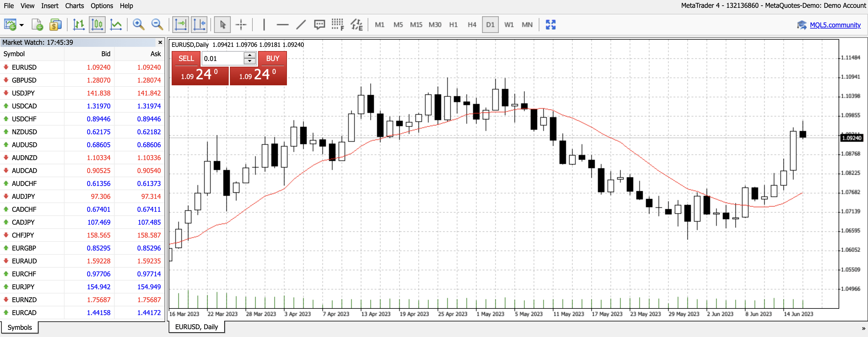Click the USDCAD up arrow icon
The height and width of the screenshot is (337, 868).
(x=6, y=106)
